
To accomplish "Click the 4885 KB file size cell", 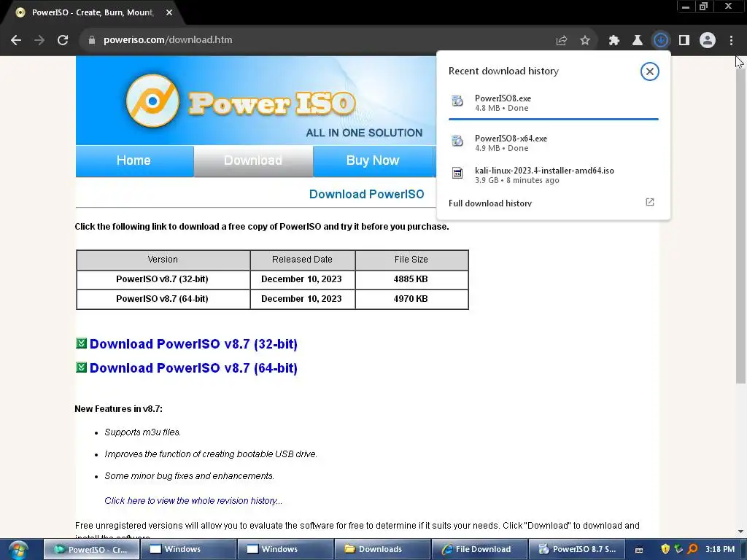I will coord(411,279).
